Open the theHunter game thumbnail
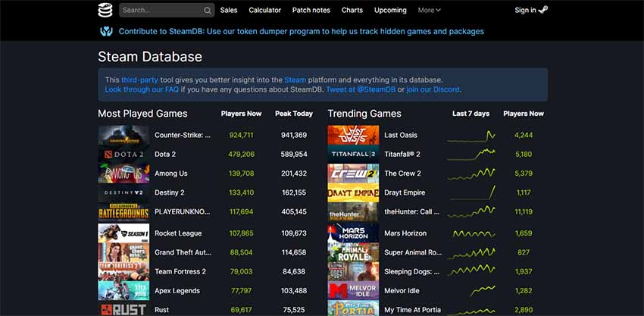Viewport: 644px width, 316px height. (x=353, y=211)
